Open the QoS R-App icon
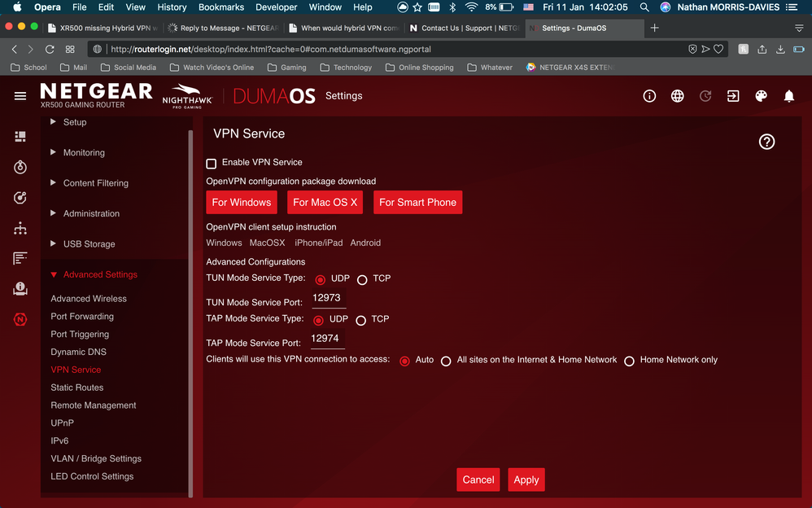The width and height of the screenshot is (812, 508). (20, 197)
